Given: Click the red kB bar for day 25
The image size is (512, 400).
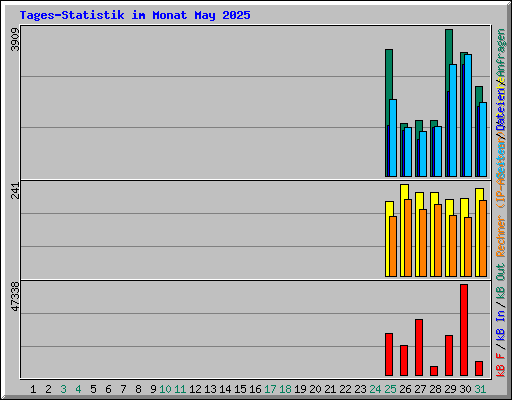Looking at the screenshot, I should pyautogui.click(x=389, y=354).
